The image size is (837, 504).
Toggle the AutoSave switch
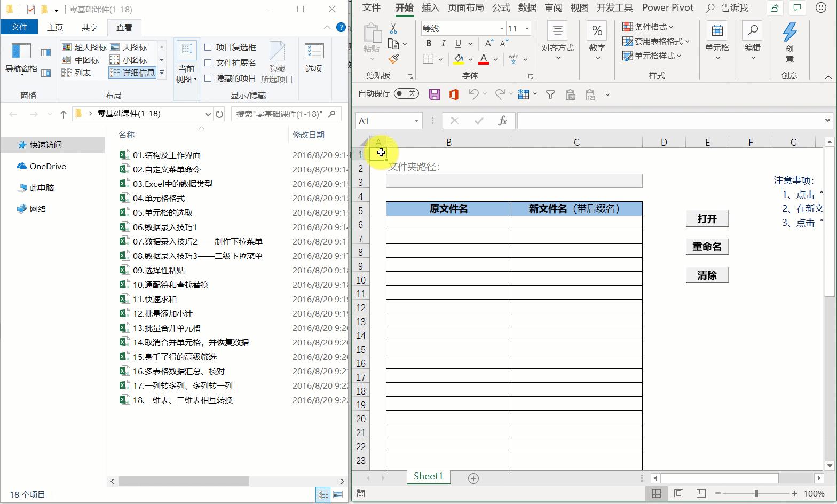coord(406,93)
